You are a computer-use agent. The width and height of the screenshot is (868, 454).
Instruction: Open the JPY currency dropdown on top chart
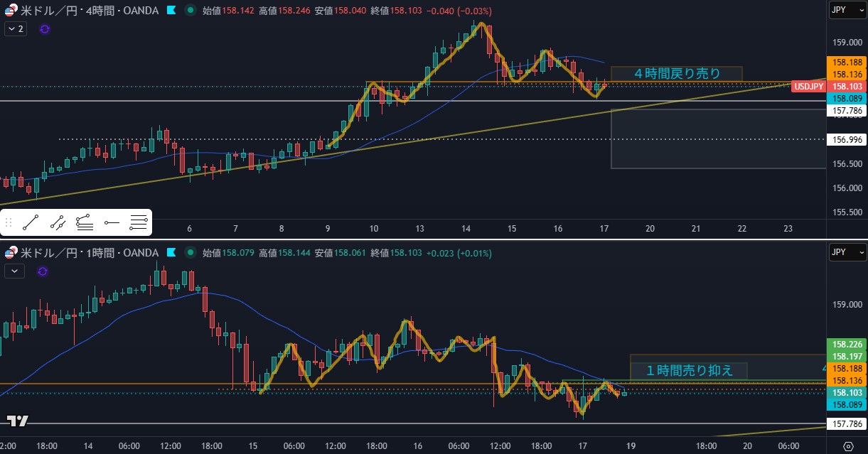pyautogui.click(x=847, y=11)
